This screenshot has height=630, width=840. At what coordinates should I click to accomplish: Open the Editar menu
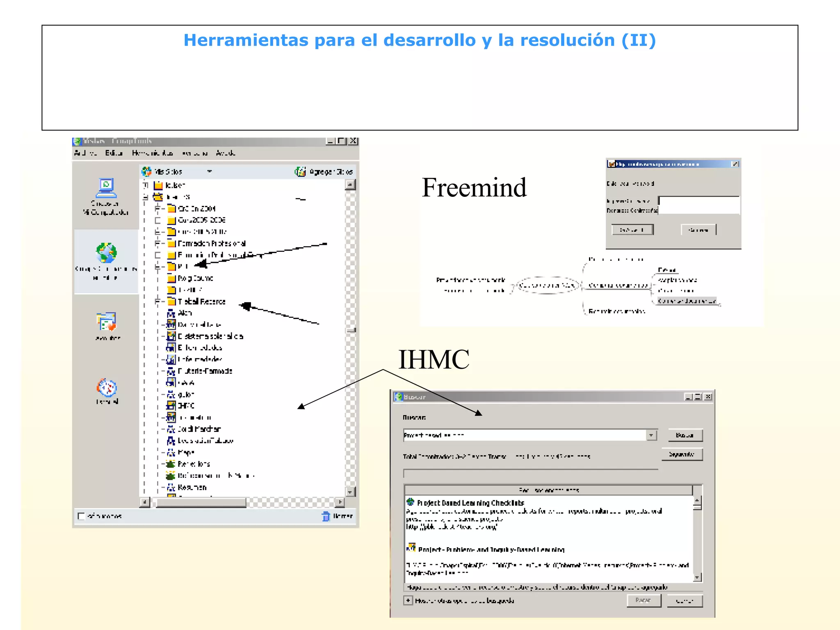coord(114,153)
